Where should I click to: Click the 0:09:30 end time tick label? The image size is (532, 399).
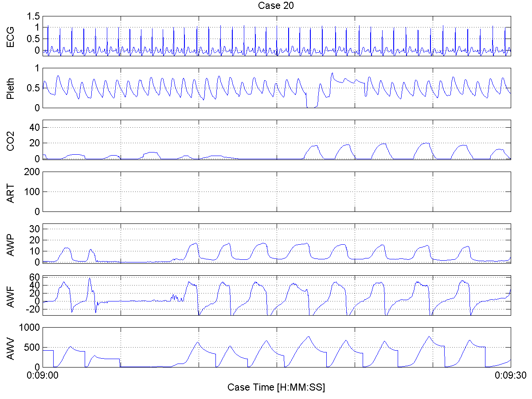[511, 375]
